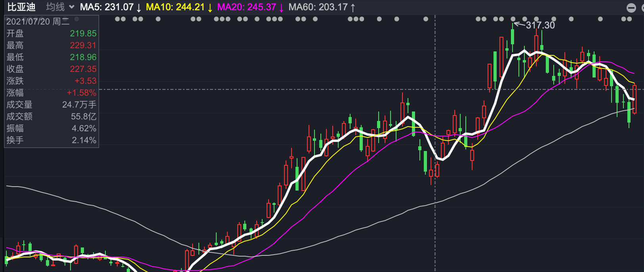
Task: Open the 均线 indicator dropdown
Action: tap(60, 7)
